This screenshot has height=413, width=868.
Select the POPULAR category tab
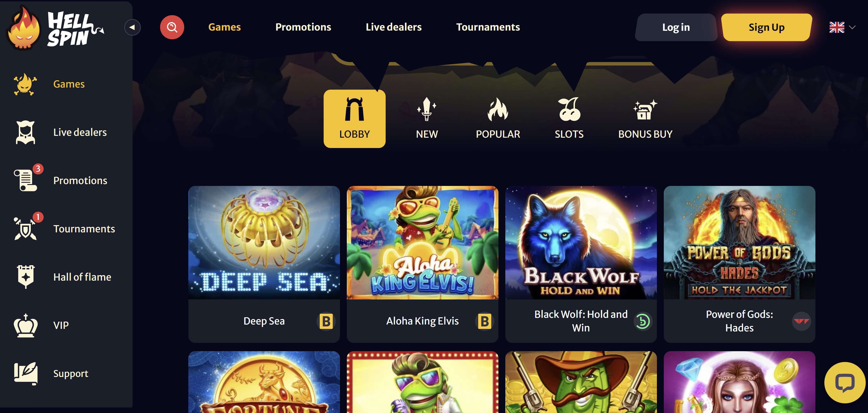[x=498, y=118]
